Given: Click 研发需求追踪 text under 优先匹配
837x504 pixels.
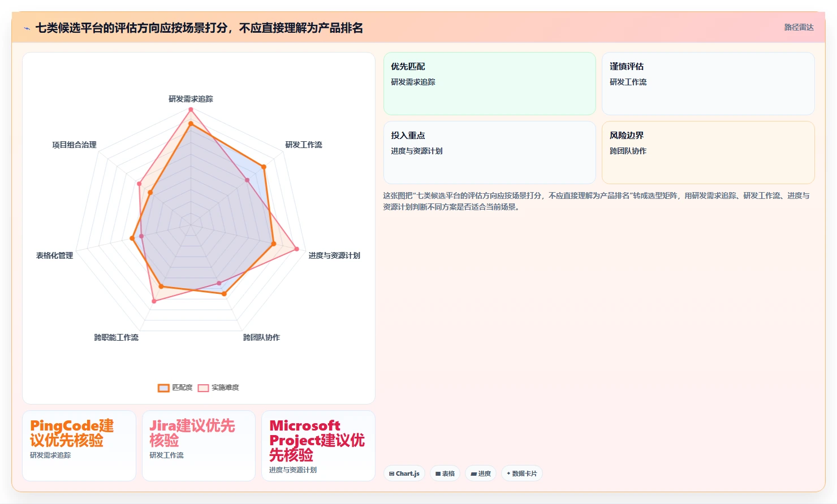Looking at the screenshot, I should point(413,82).
